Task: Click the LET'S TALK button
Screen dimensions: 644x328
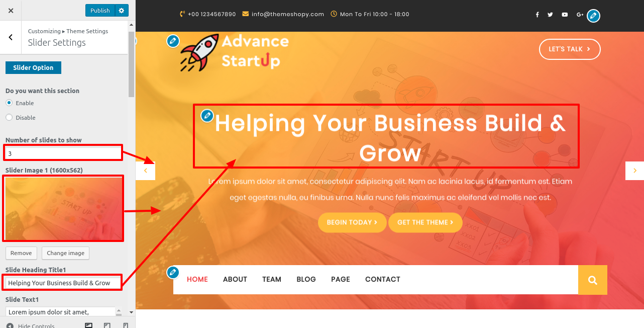Action: pos(570,49)
